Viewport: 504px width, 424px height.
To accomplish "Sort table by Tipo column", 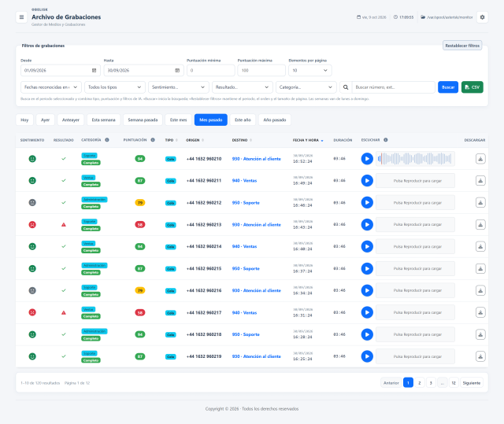I will tap(172, 140).
